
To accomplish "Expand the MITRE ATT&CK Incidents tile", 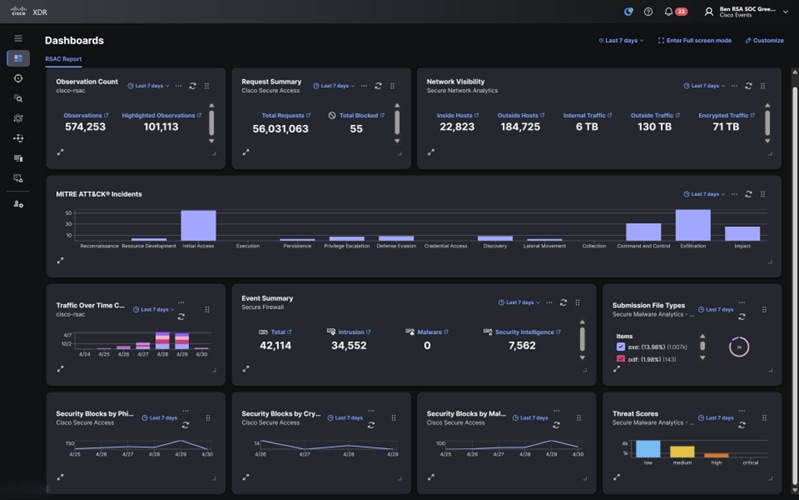I will point(60,260).
